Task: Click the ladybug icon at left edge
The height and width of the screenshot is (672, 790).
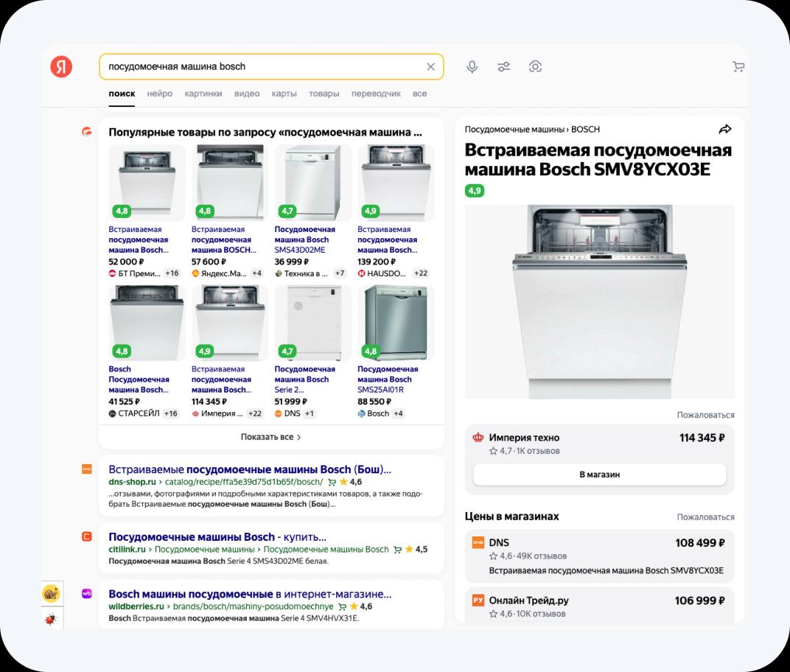Action: 52,619
